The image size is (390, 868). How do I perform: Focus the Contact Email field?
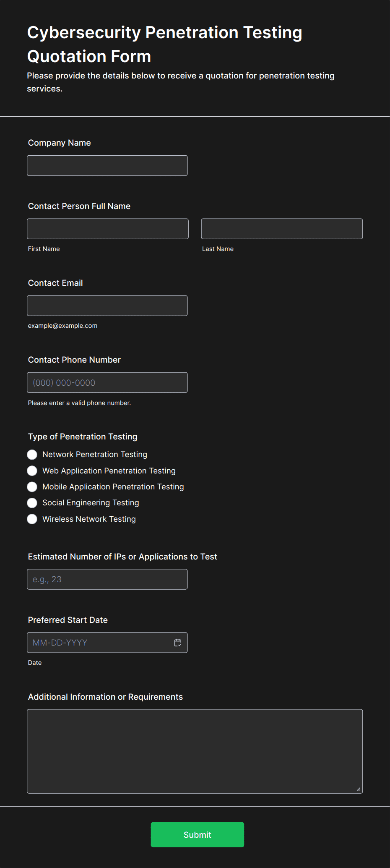tap(107, 306)
